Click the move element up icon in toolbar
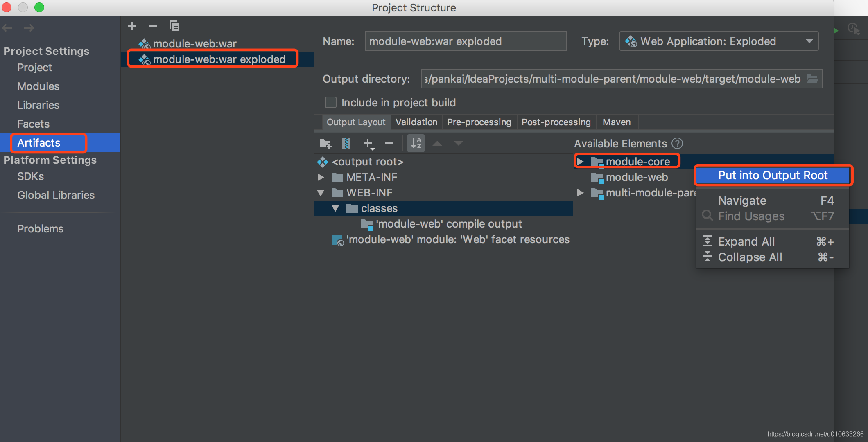The width and height of the screenshot is (868, 442). [439, 143]
